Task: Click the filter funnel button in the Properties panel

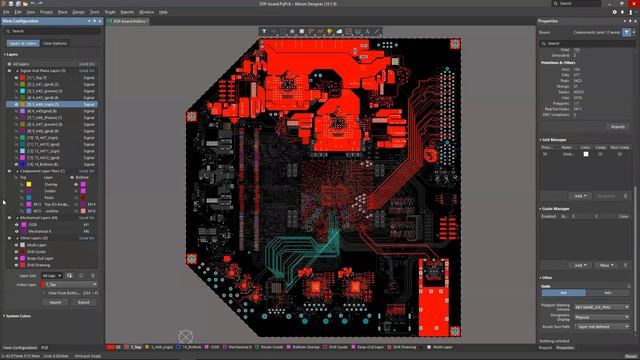Action: (x=627, y=32)
